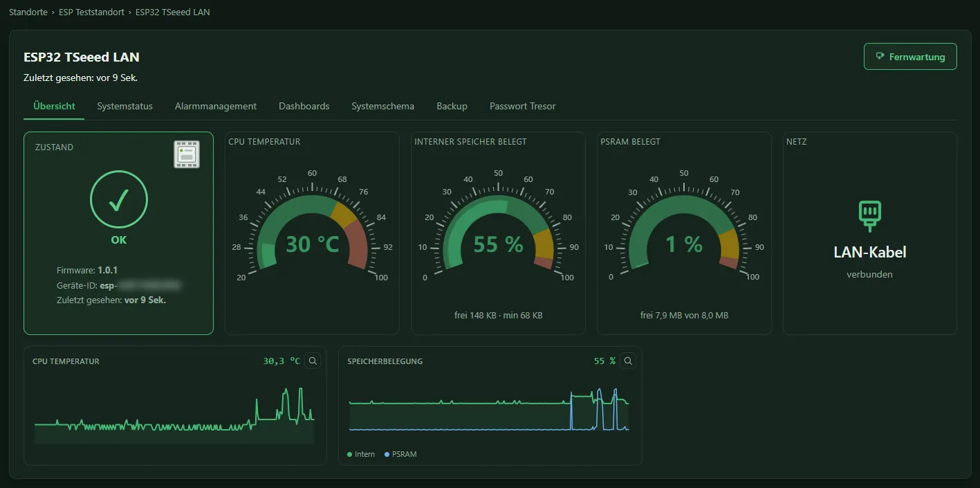Click 'frei 7,9 MB von 8,0 MB' text
980x488 pixels.
pos(684,315)
